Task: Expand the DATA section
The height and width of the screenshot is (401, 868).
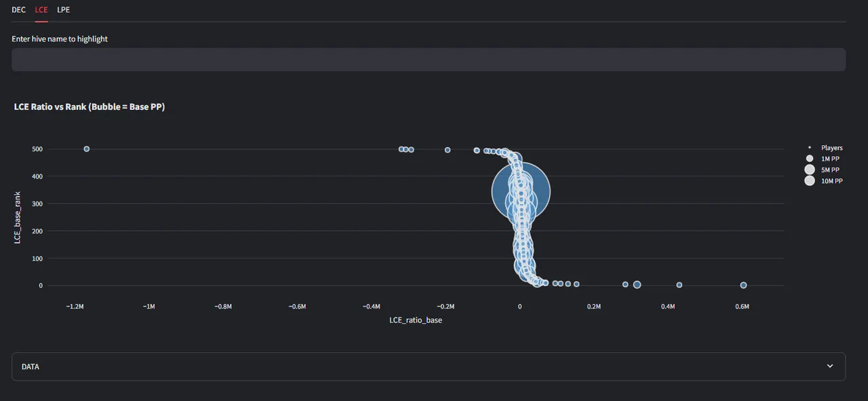Action: click(429, 366)
